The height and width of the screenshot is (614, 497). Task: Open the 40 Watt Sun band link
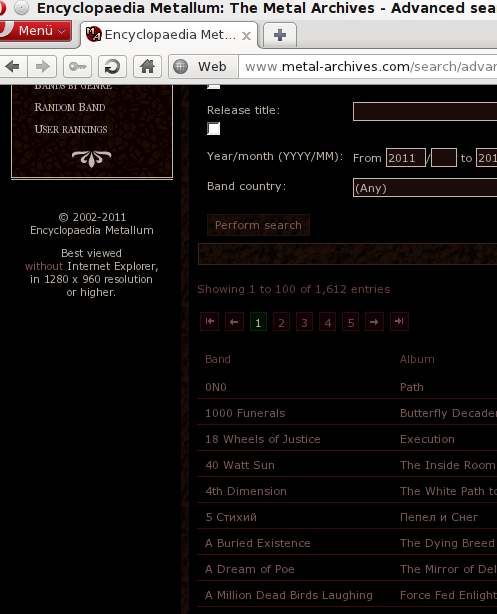point(240,465)
